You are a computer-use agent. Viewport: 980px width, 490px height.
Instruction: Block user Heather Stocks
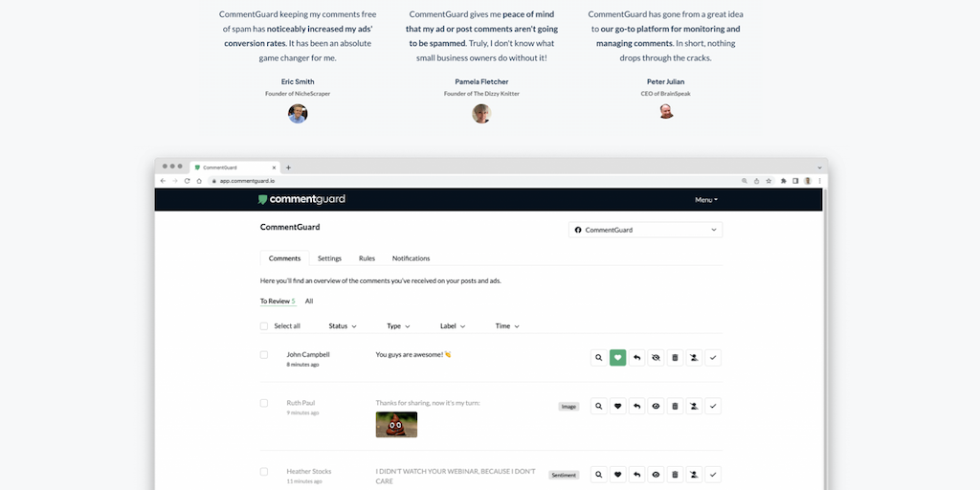coord(694,475)
